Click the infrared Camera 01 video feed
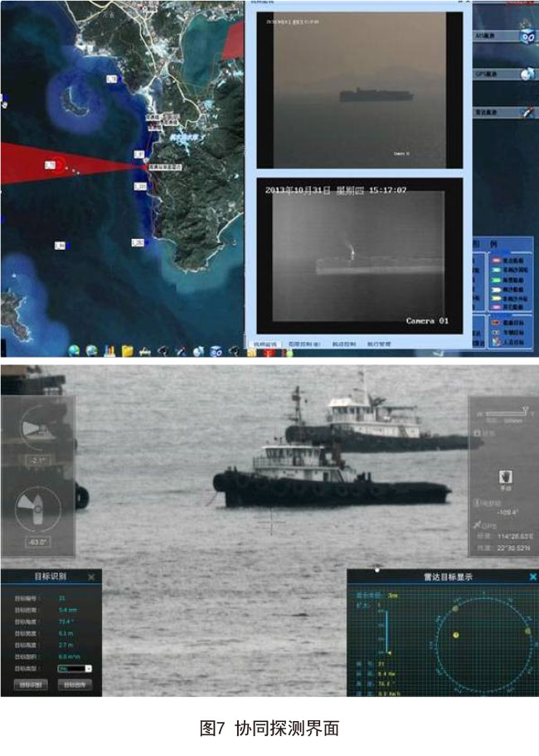This screenshot has height=756, width=539. point(359,256)
